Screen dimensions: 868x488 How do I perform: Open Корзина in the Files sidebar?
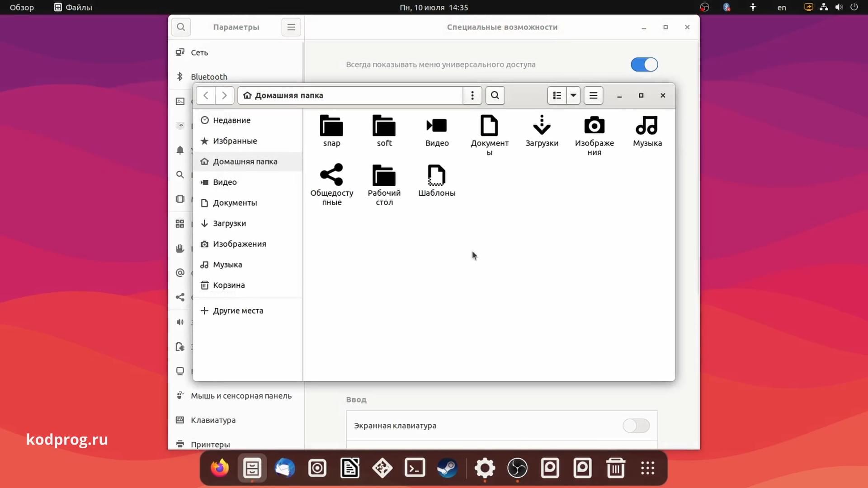tap(248, 285)
